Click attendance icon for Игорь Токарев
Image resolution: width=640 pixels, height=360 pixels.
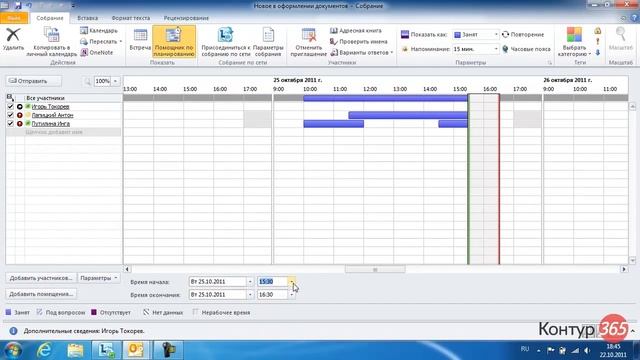point(20,107)
